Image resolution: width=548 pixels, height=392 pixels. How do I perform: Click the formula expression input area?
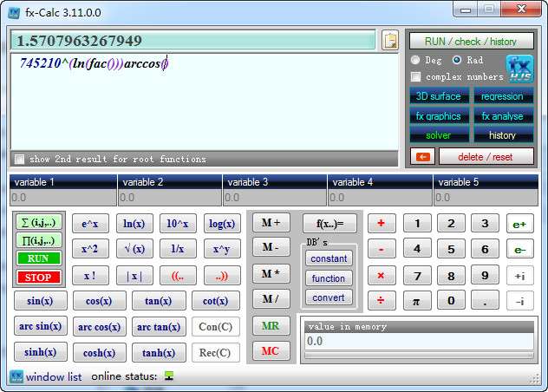click(x=205, y=101)
